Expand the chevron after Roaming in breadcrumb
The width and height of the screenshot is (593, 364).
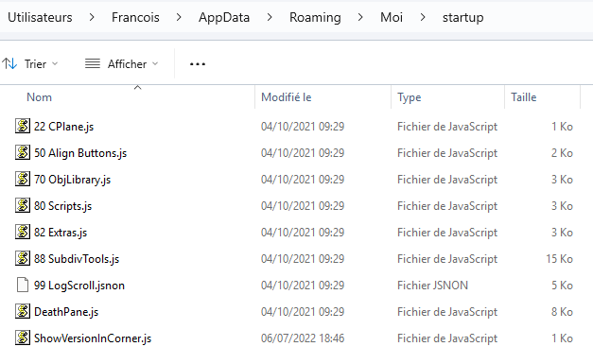coord(360,17)
